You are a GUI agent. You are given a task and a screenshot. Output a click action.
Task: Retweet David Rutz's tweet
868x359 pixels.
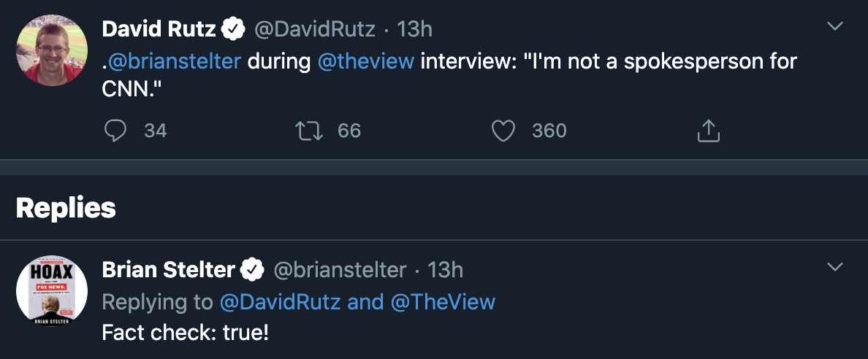308,131
